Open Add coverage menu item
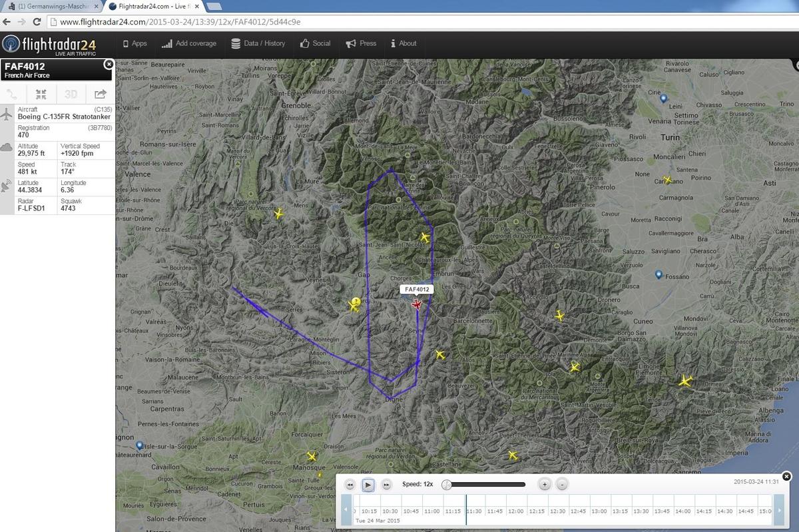 pyautogui.click(x=189, y=43)
